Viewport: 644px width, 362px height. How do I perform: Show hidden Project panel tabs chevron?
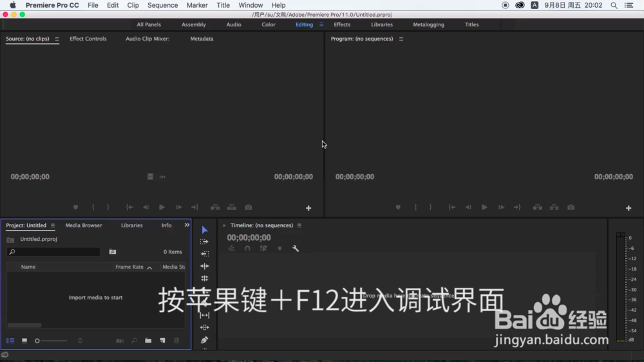(x=187, y=225)
